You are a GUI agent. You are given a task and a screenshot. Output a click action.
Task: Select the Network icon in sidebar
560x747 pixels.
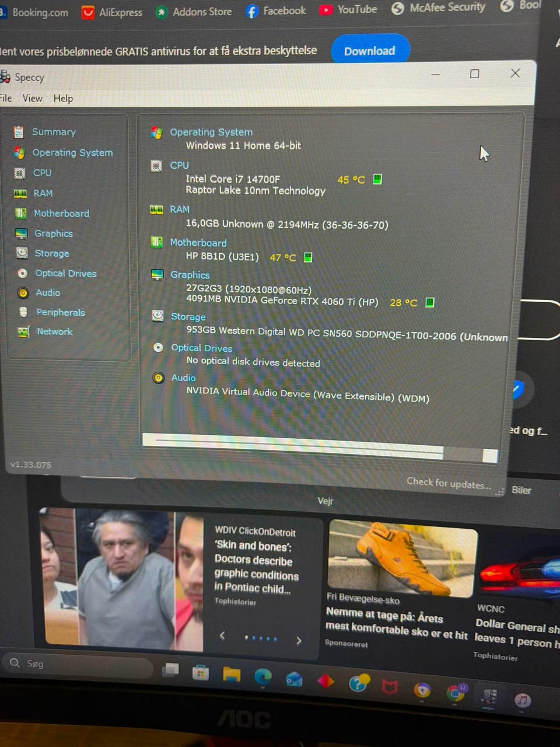[x=24, y=331]
